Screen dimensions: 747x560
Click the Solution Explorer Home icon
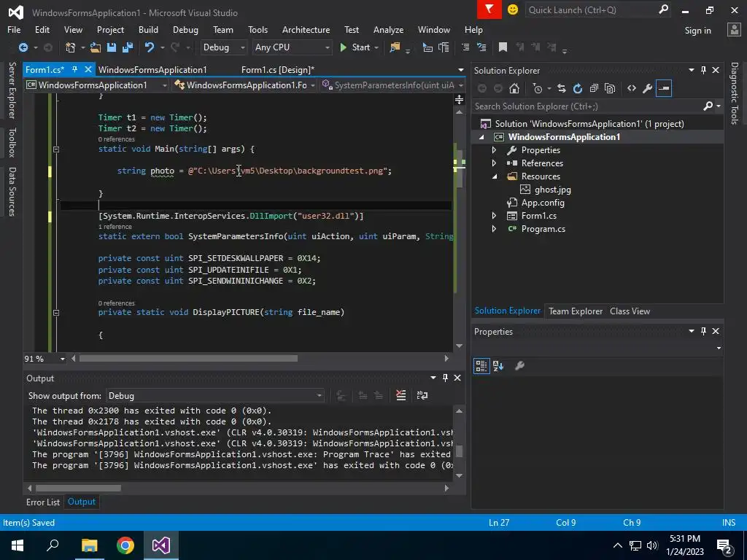[514, 88]
